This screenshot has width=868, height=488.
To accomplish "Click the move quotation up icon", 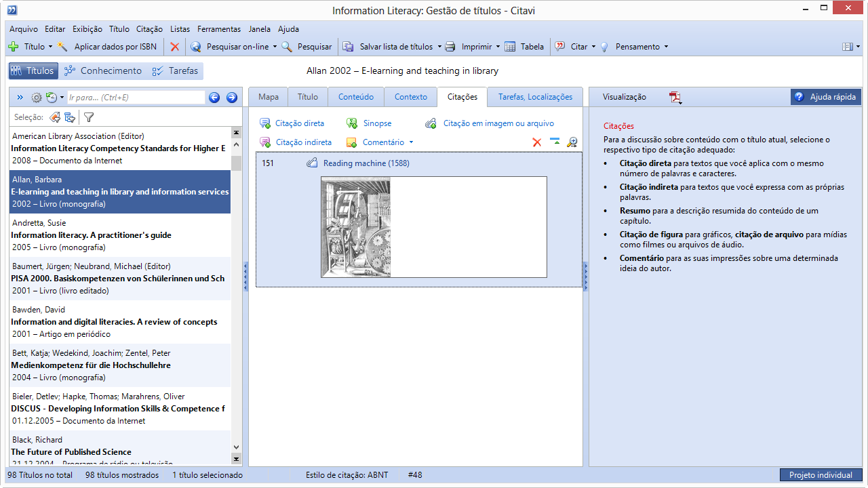I will [x=555, y=142].
